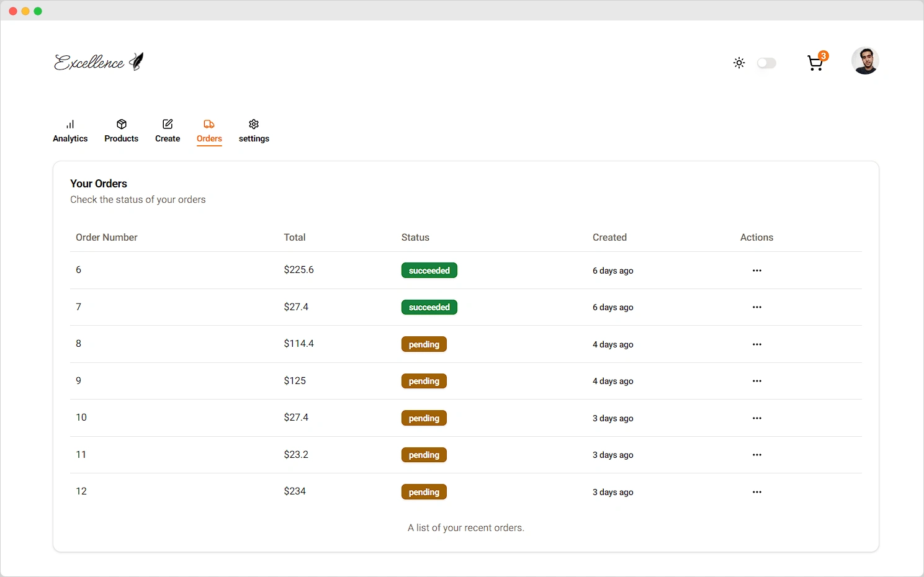Image resolution: width=924 pixels, height=577 pixels.
Task: Click succeeded badge on order 6
Action: point(429,271)
